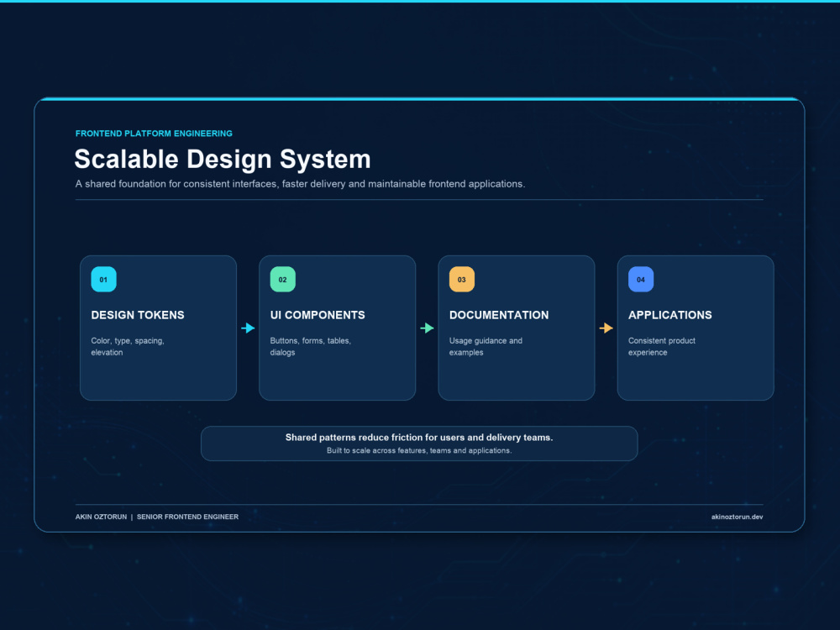Click the 'Usage guidance and examples' description

point(486,347)
